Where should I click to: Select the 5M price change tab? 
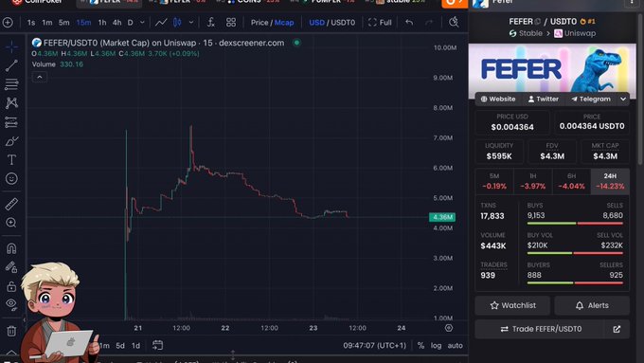tap(494, 181)
